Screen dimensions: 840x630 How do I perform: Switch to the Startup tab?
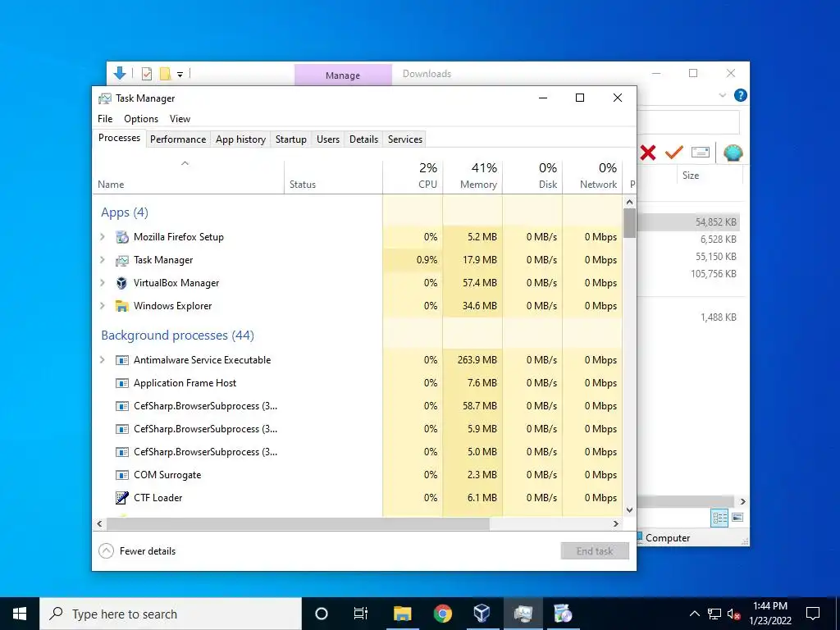click(x=291, y=139)
